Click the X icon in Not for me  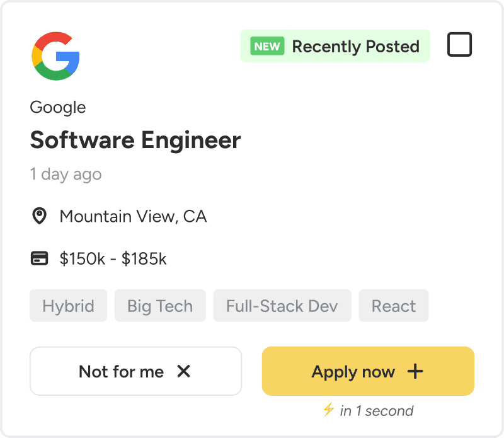183,371
